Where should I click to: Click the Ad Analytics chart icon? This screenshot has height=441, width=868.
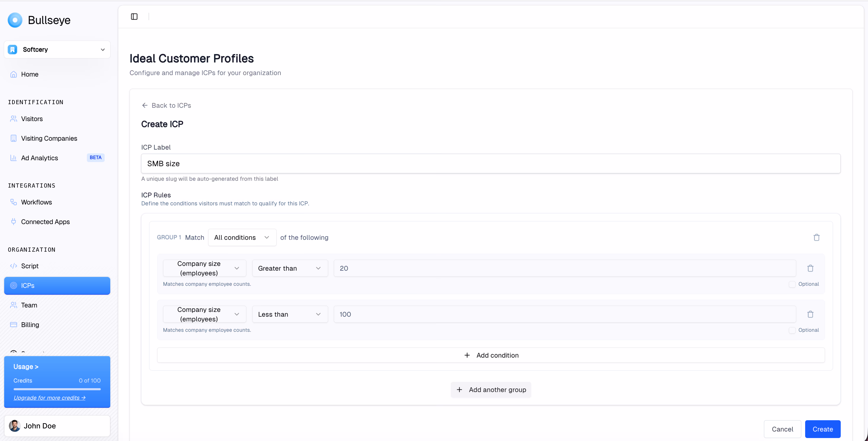13,158
